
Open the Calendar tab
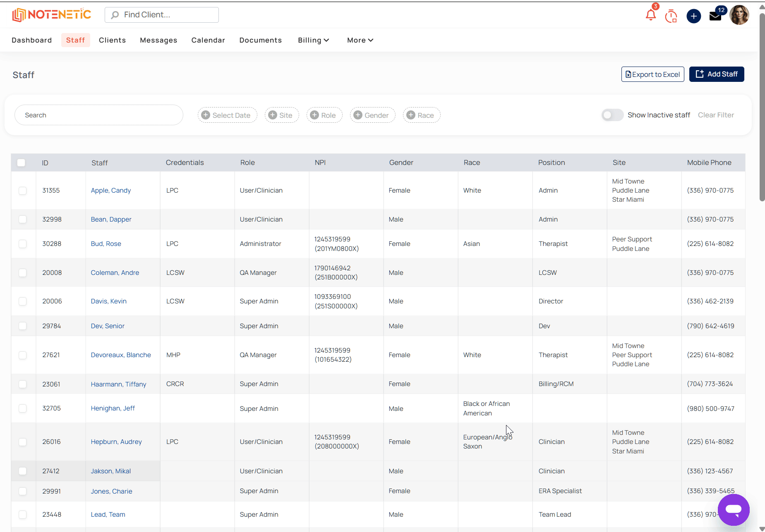point(208,40)
